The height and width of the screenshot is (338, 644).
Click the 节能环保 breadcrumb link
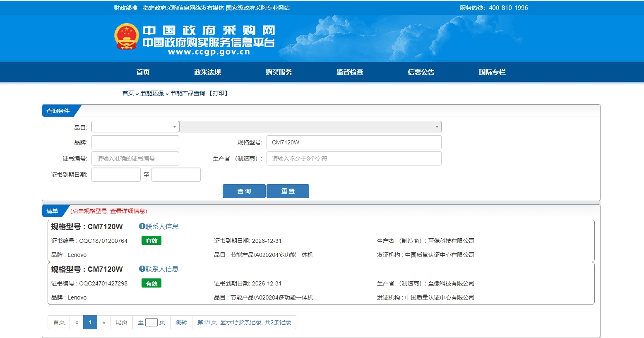(x=152, y=93)
